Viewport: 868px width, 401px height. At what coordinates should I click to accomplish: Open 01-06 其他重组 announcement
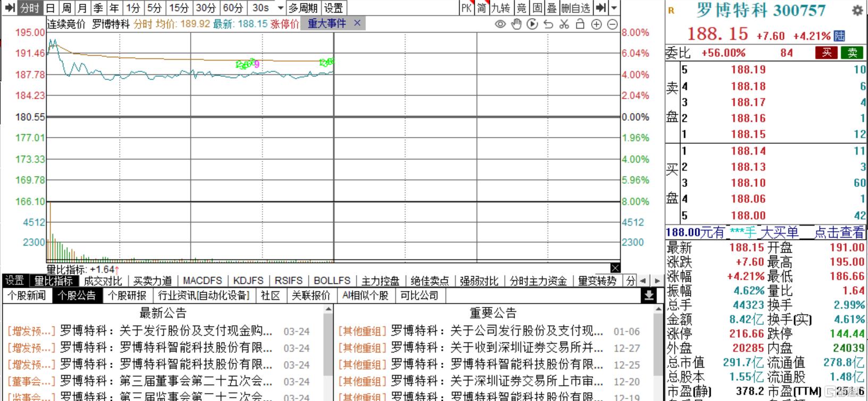tap(489, 331)
